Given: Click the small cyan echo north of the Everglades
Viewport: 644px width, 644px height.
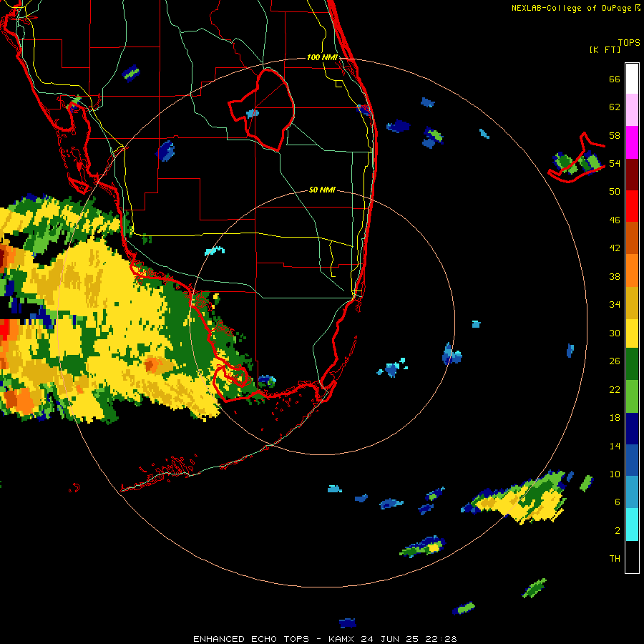Looking at the screenshot, I should point(215,250).
